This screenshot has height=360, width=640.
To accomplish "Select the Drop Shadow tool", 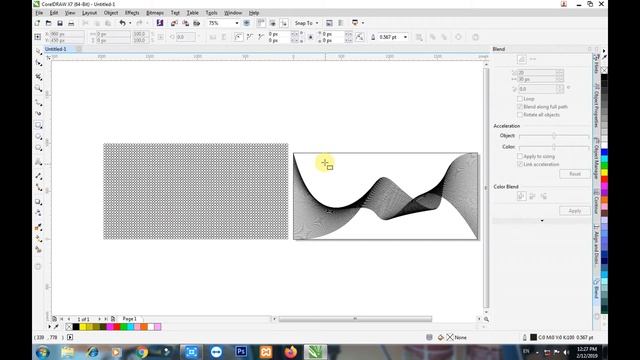I will pos(38,202).
